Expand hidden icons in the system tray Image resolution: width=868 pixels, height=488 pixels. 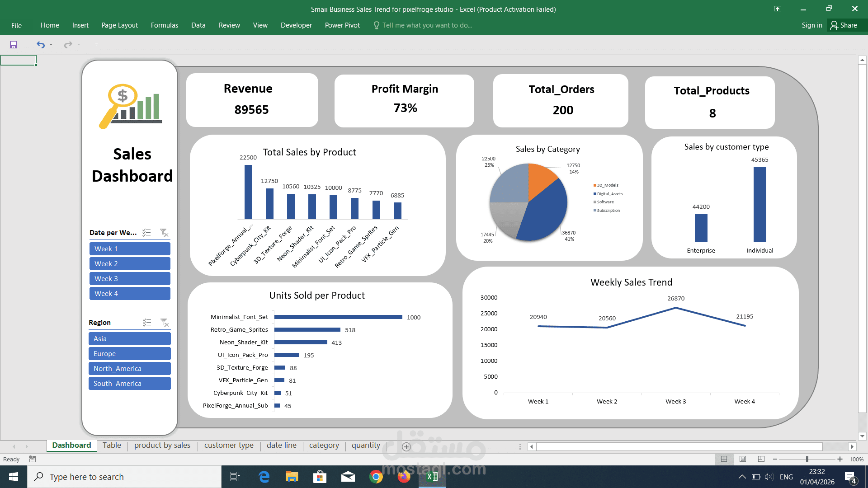(742, 477)
